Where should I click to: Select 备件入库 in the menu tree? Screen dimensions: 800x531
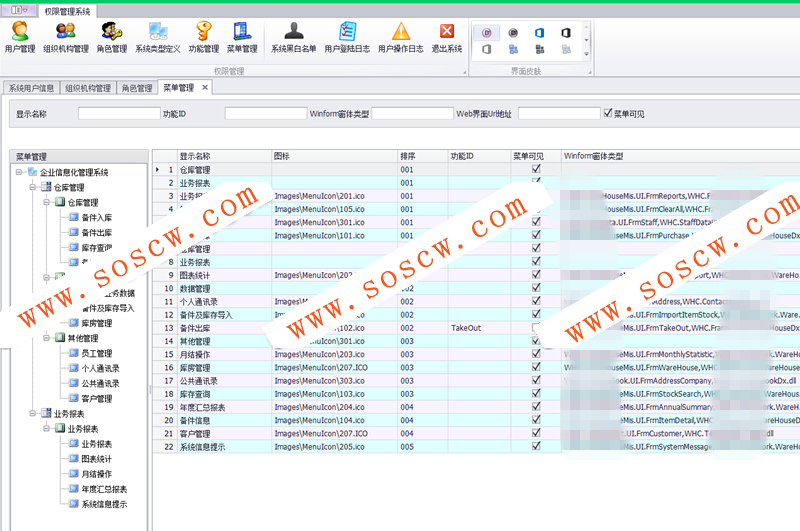click(96, 217)
